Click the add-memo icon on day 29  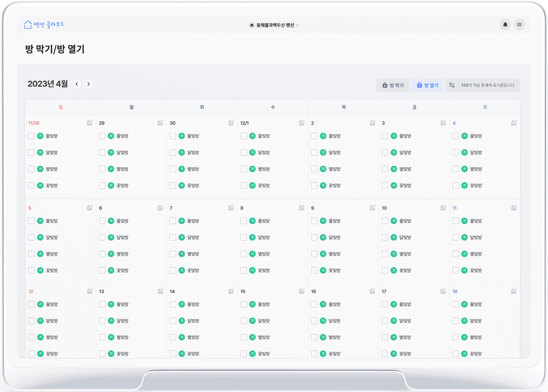pyautogui.click(x=160, y=123)
